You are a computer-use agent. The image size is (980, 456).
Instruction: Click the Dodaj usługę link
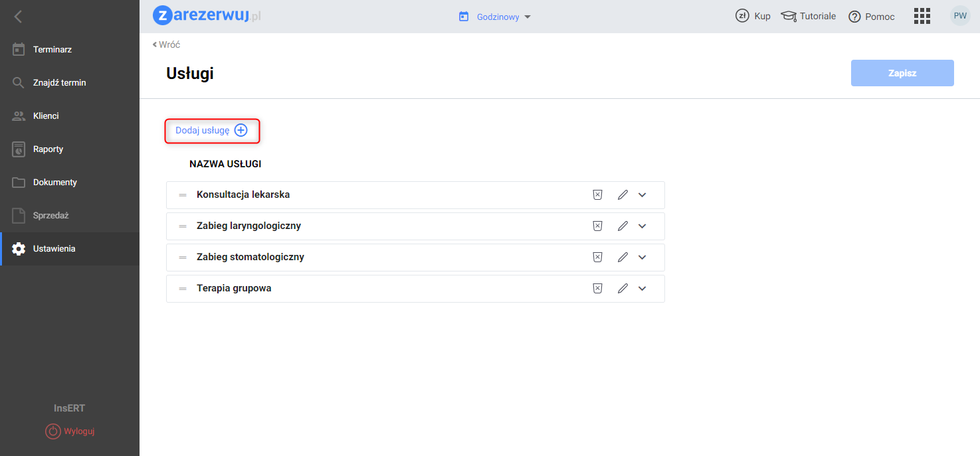(211, 131)
